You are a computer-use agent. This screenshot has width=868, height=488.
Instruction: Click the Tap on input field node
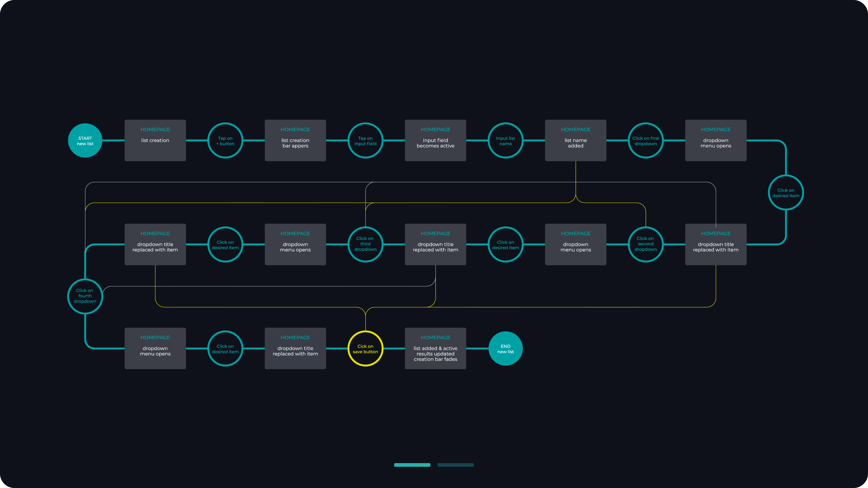pos(365,141)
